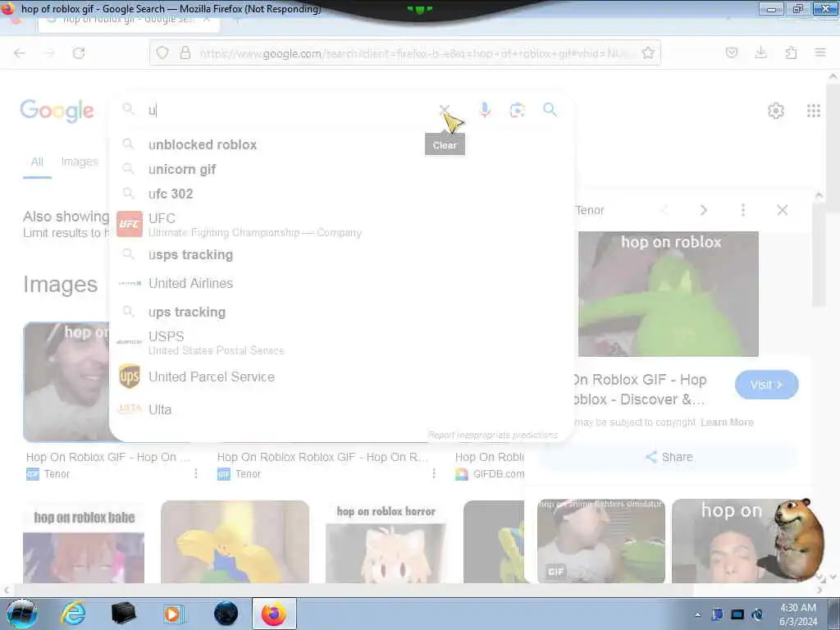This screenshot has height=630, width=840.
Task: Select the 'unicorn gif' suggestion
Action: point(340,169)
